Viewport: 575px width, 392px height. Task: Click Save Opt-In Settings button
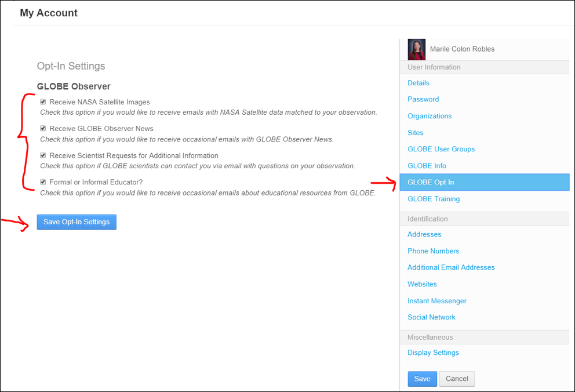77,222
